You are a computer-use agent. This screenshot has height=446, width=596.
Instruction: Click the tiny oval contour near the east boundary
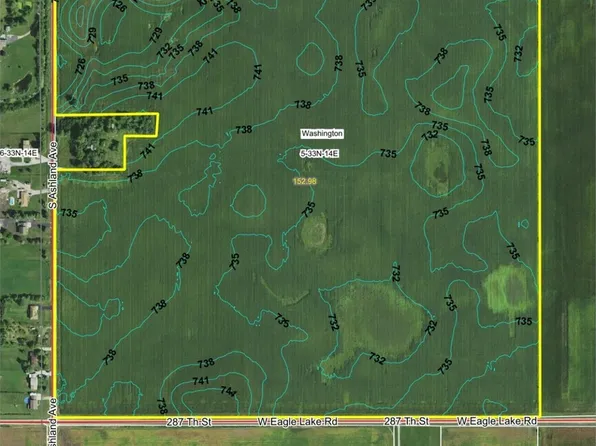524,224
